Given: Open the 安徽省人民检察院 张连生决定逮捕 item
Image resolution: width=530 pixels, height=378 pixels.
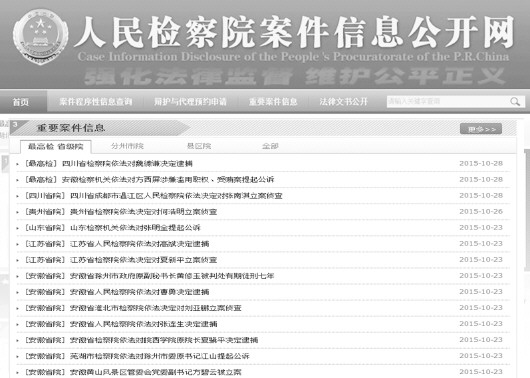Looking at the screenshot, I should pyautogui.click(x=143, y=324).
